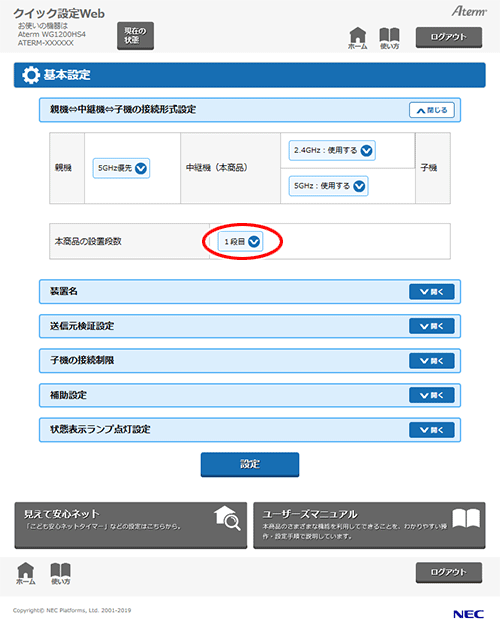This screenshot has height=636, width=500.
Task: Click the 本商品の設置段数 label
Action: 88,241
